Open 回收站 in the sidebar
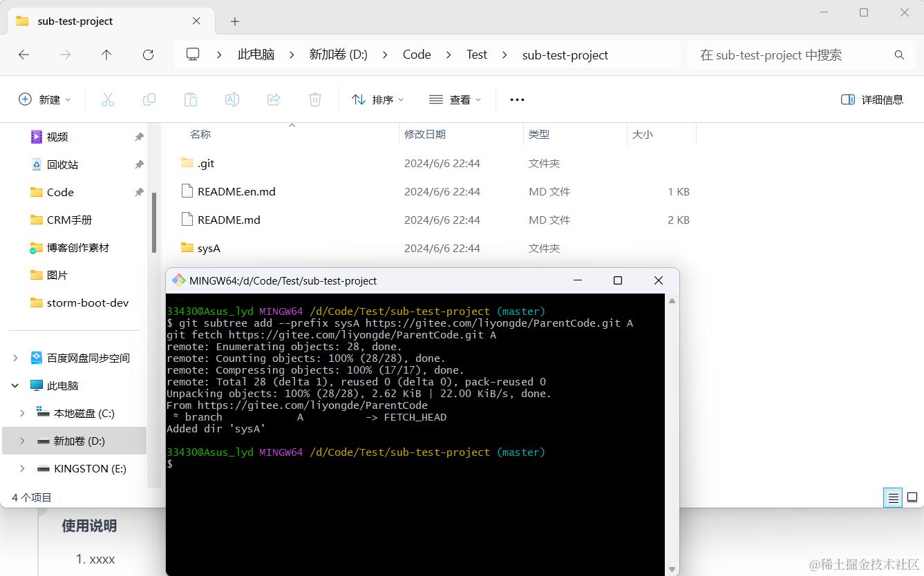Viewport: 924px width, 576px height. click(62, 164)
